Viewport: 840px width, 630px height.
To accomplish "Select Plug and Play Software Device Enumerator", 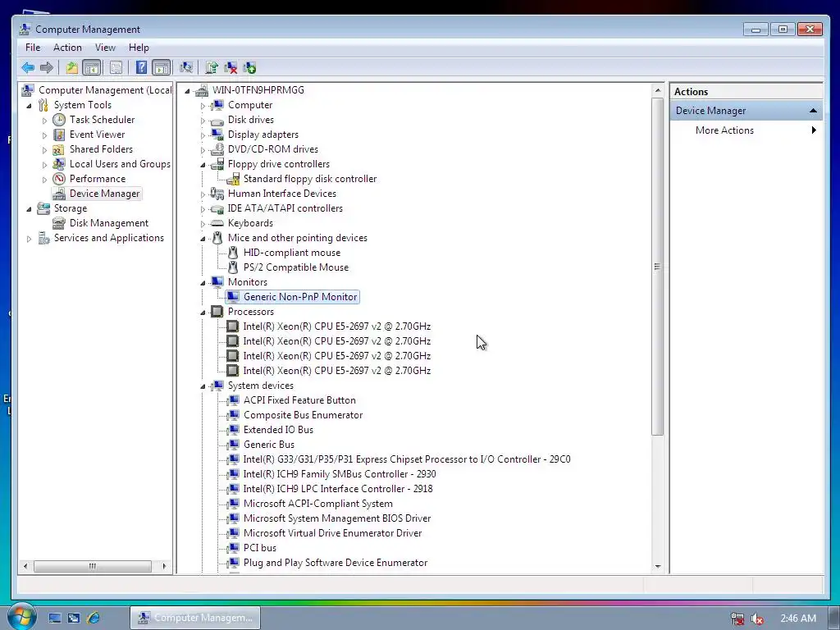I will (336, 563).
